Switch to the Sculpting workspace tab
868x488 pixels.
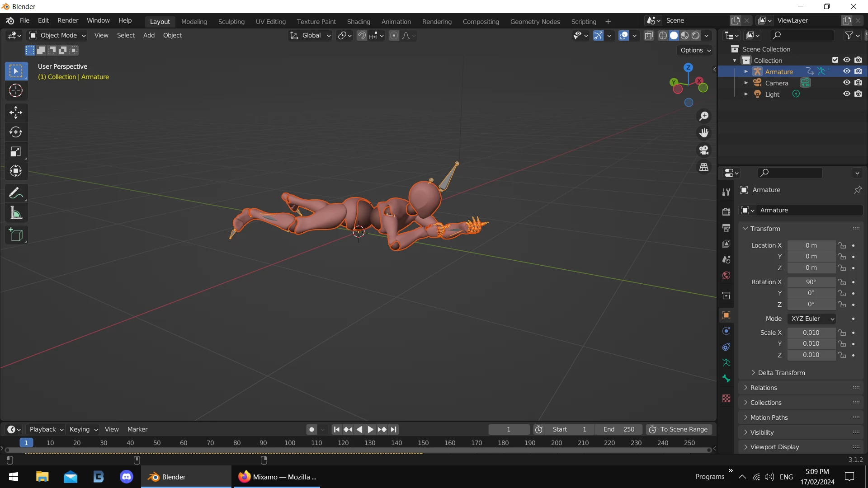[x=231, y=21]
